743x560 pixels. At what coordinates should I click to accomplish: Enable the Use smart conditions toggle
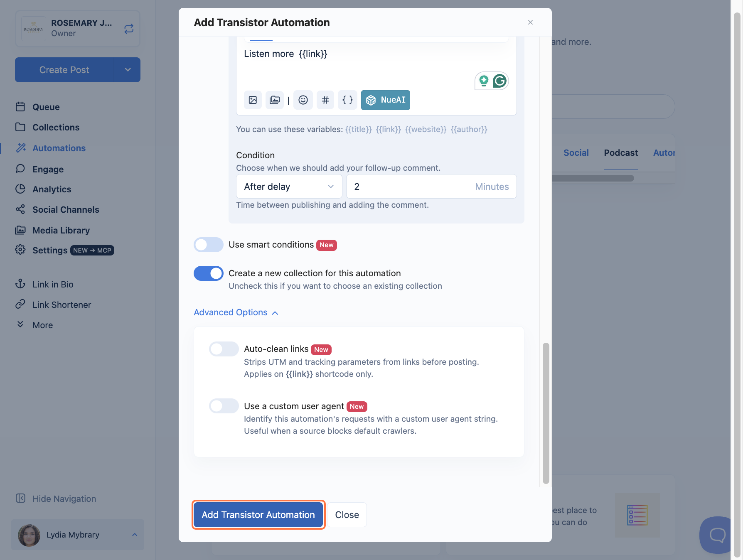tap(209, 245)
